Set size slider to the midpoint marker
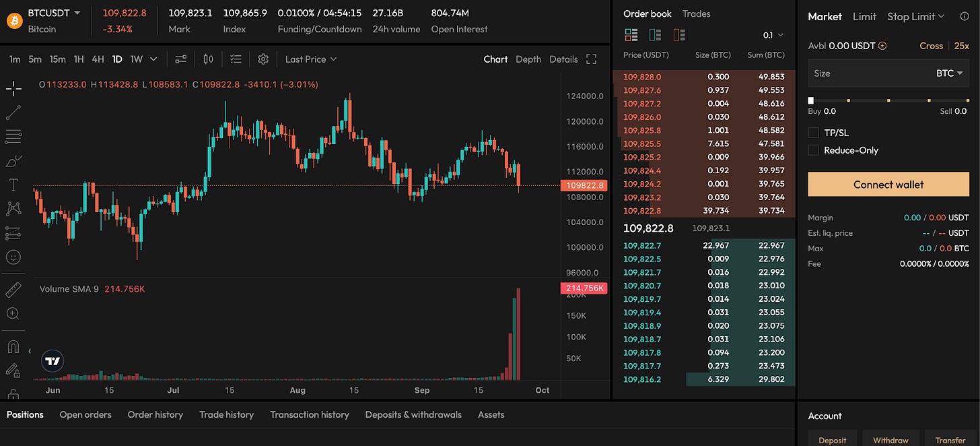The width and height of the screenshot is (980, 446). [888, 100]
